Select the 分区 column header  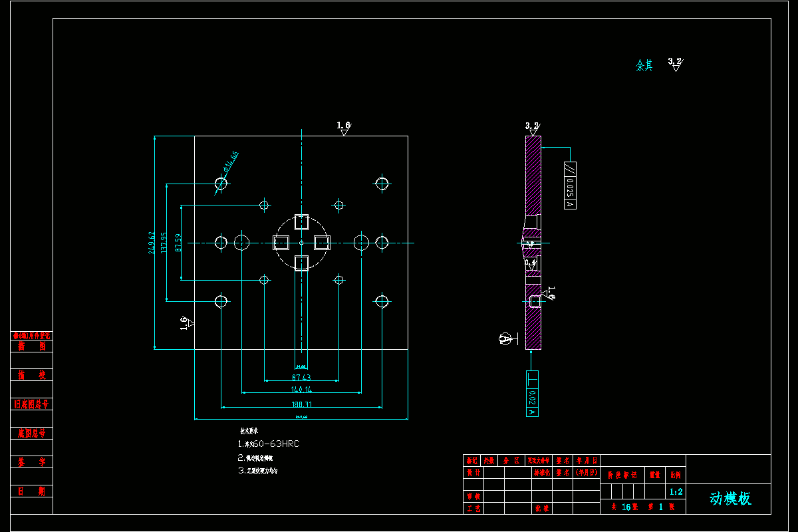(x=511, y=460)
